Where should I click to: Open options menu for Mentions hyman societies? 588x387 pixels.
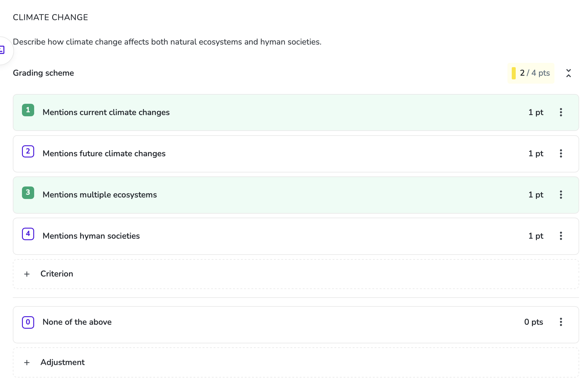click(561, 236)
